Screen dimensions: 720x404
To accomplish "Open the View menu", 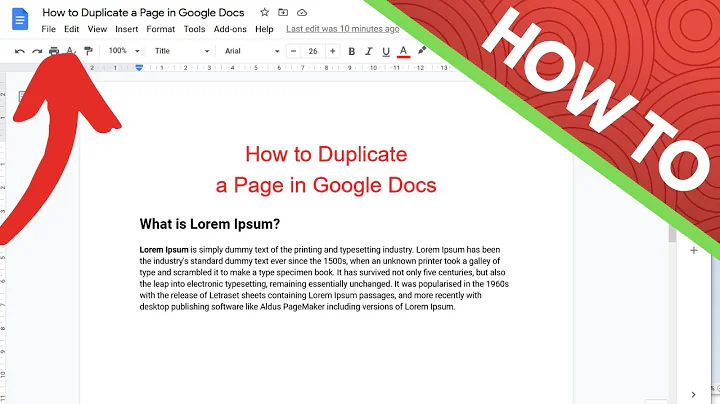I will (97, 29).
